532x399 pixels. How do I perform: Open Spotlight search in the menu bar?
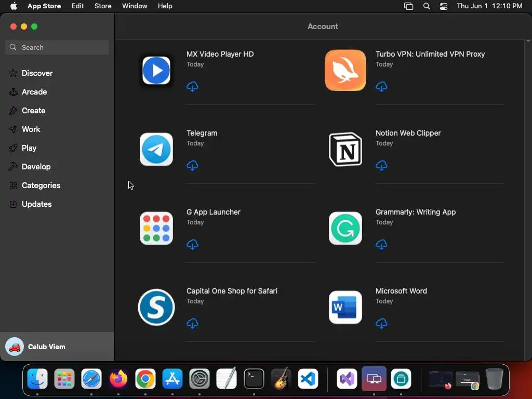point(427,6)
